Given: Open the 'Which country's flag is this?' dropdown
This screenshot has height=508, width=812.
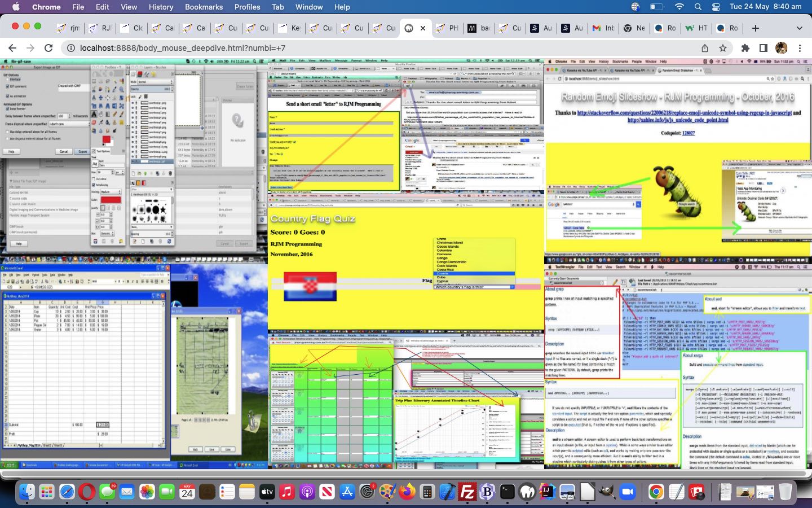Looking at the screenshot, I should [474, 287].
